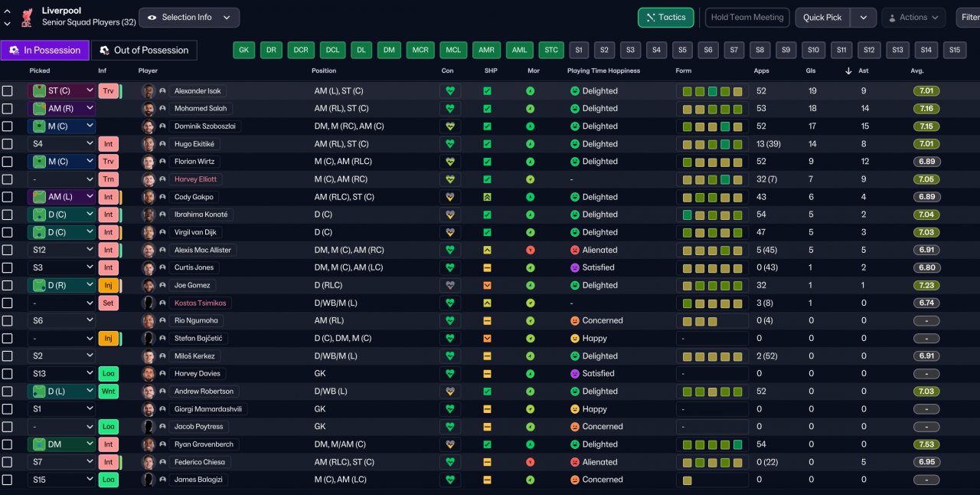Open the Tactics button

(666, 18)
